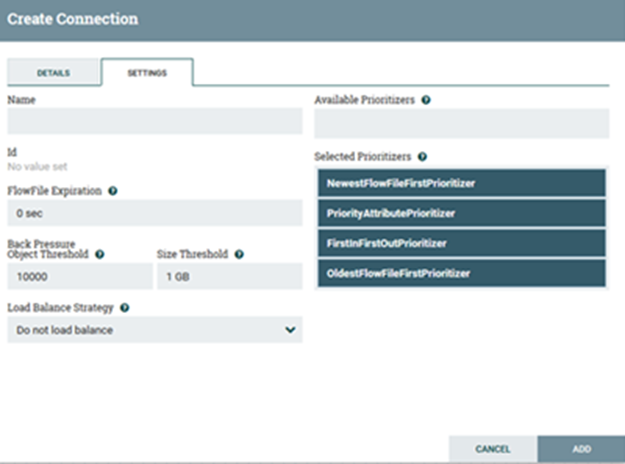Click the Object Threshold field showing 10000
This screenshot has height=464, width=625.
[x=79, y=277]
